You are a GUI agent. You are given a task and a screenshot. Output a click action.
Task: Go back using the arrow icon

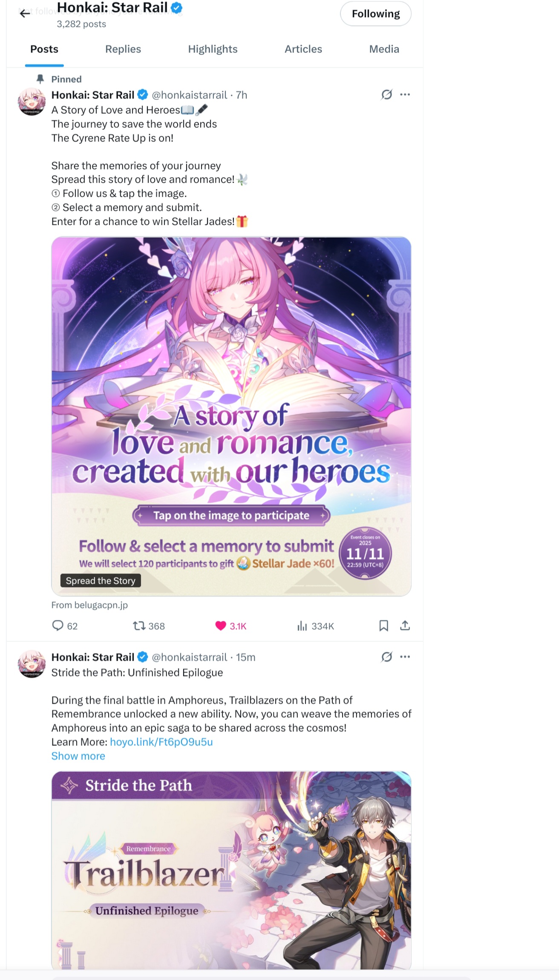[x=25, y=14]
